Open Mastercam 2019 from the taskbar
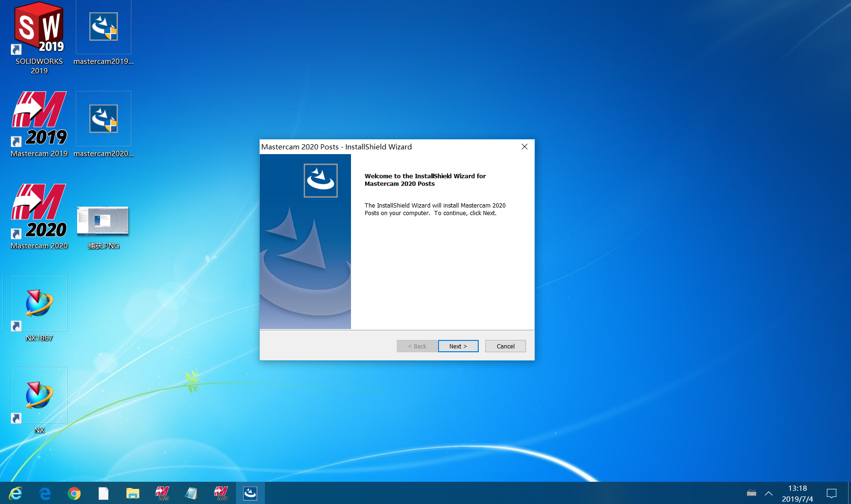Screen dimensions: 851x504 [x=221, y=494]
